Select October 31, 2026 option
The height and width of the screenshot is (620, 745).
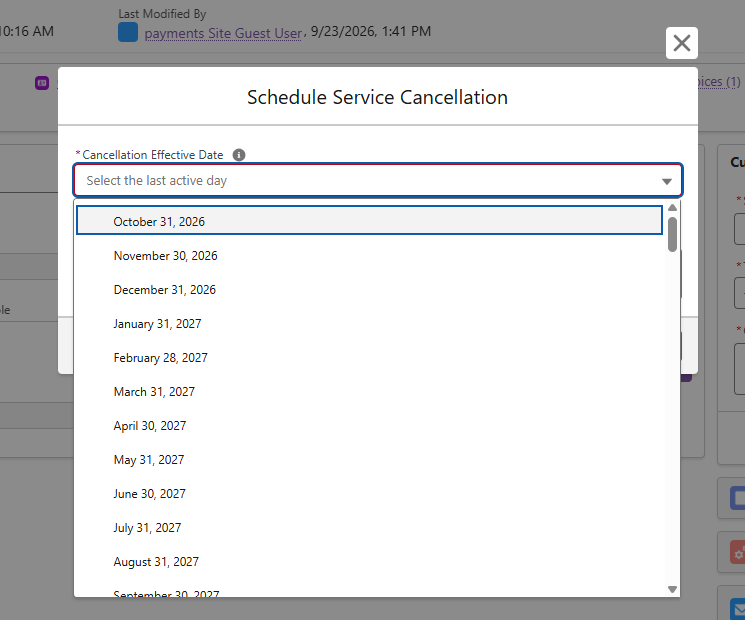click(369, 220)
